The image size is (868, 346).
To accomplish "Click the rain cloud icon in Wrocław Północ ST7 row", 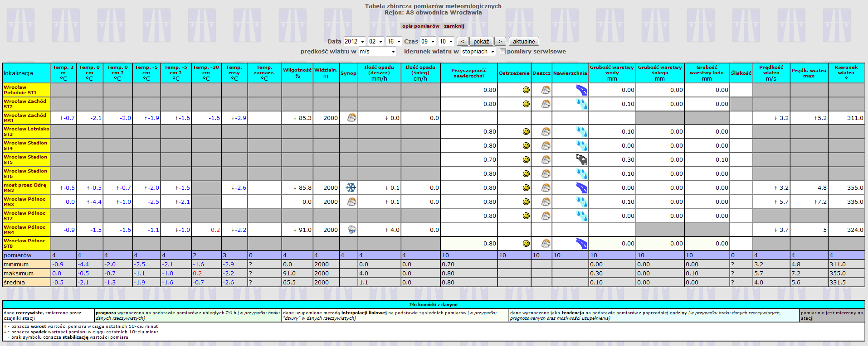I will [x=546, y=216].
